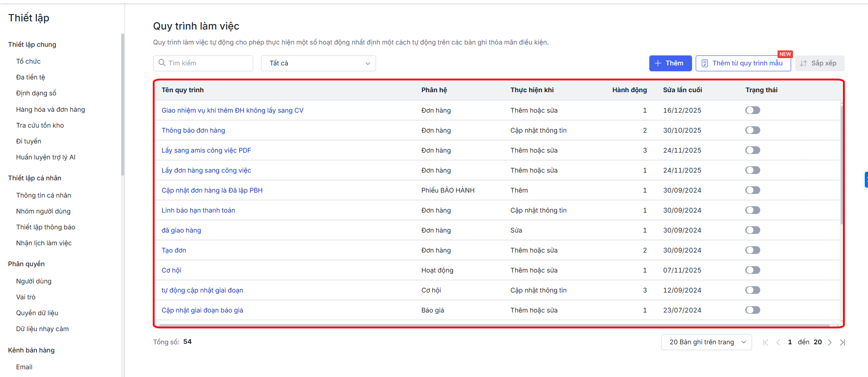The height and width of the screenshot is (377, 868).
Task: Click the blue Thêm button
Action: [x=670, y=63]
